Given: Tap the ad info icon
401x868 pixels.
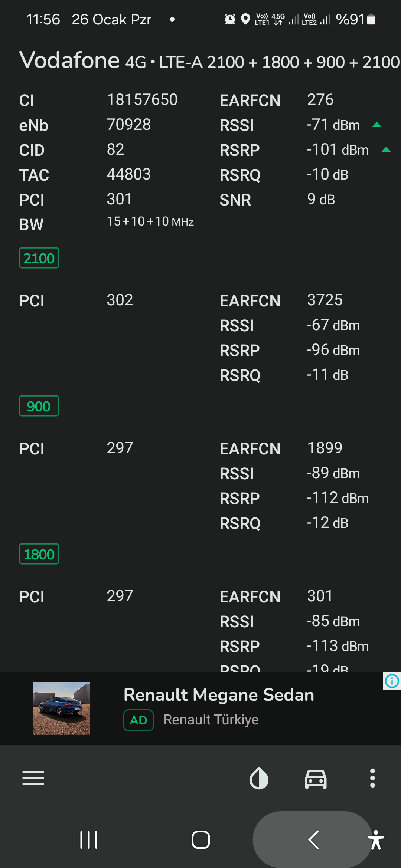Looking at the screenshot, I should [x=392, y=681].
